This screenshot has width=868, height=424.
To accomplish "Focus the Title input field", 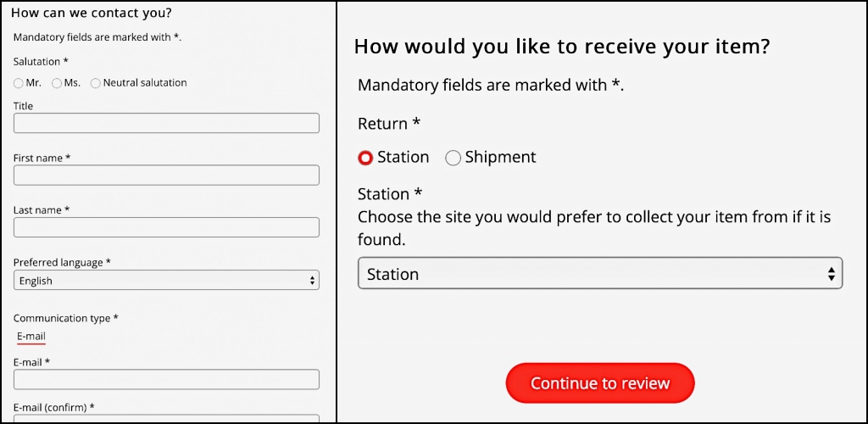I will 166,123.
